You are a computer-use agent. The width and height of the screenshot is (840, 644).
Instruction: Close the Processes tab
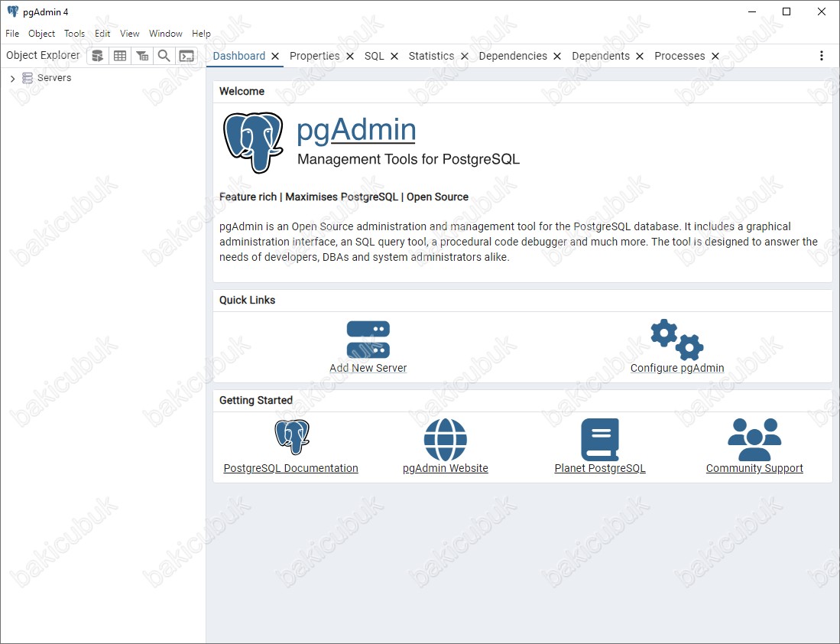(x=715, y=57)
